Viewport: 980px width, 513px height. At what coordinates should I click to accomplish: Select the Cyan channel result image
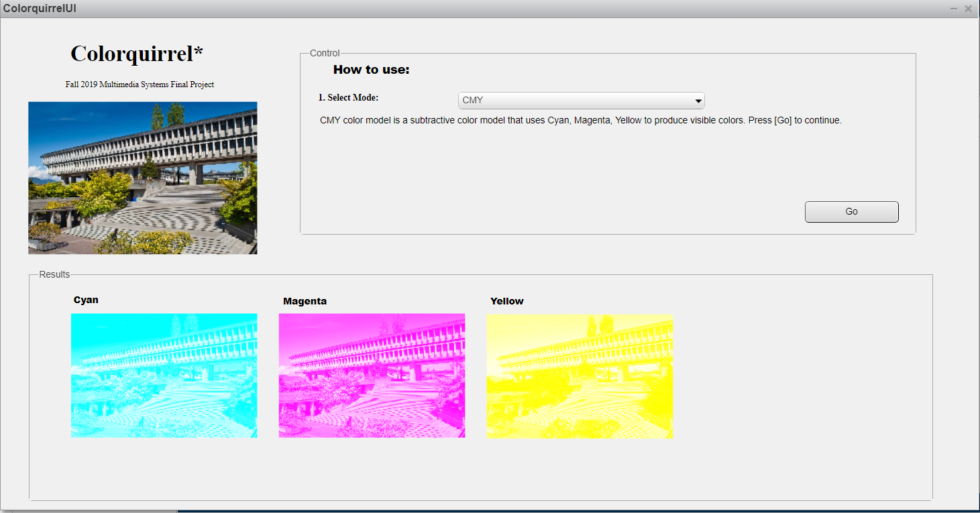(164, 376)
